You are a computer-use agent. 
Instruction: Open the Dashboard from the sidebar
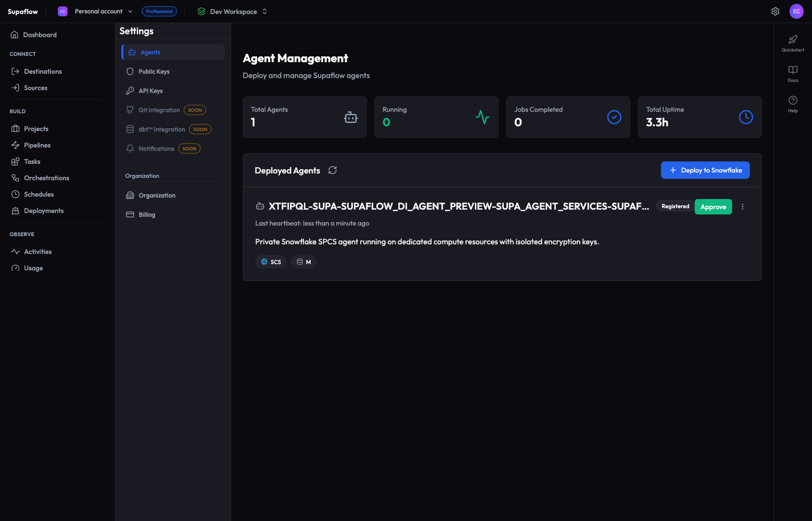[x=39, y=34]
